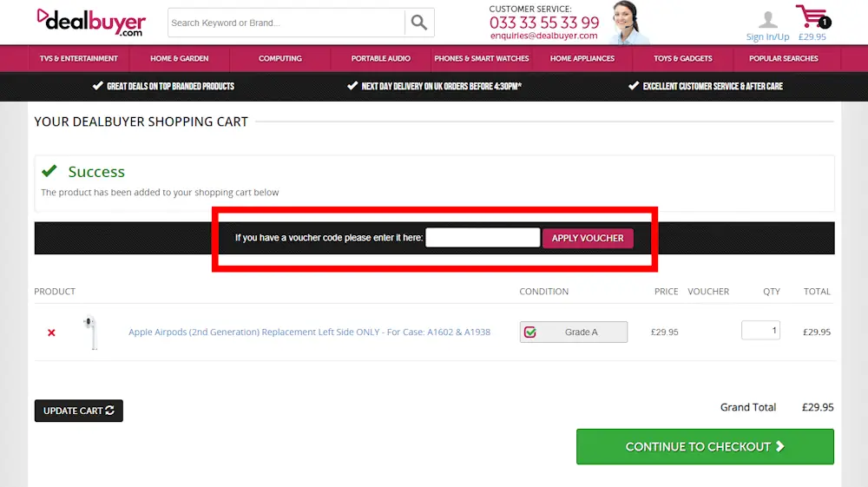Click the £29.95 cart total under cart icon
The width and height of the screenshot is (868, 487).
tap(812, 37)
